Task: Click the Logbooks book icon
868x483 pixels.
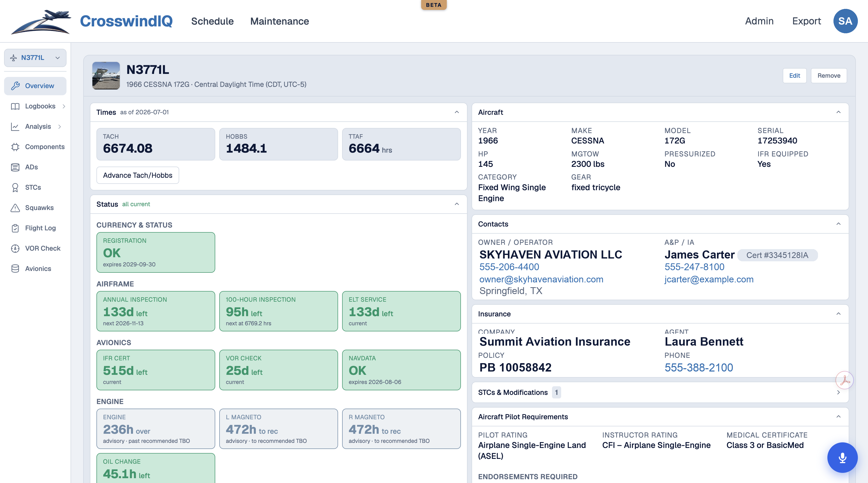Action: [15, 106]
